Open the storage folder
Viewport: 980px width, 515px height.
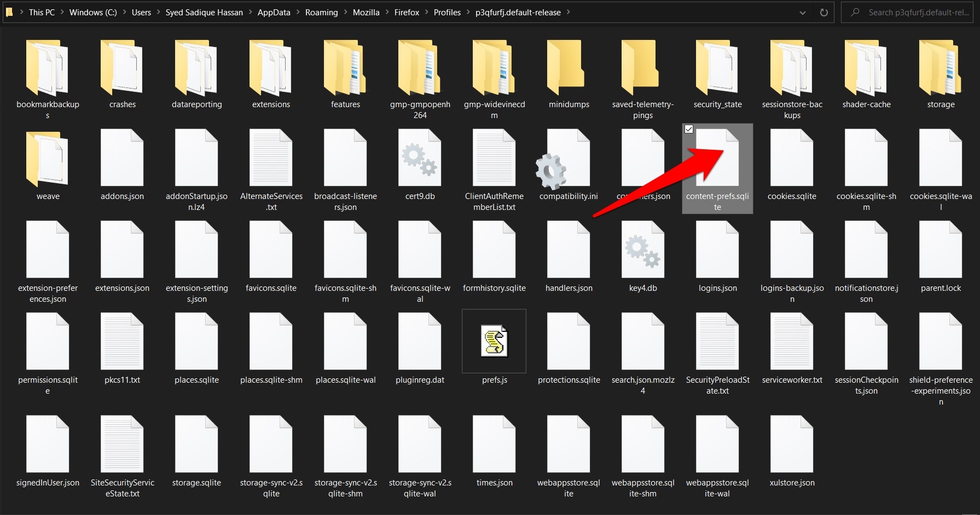coord(941,68)
